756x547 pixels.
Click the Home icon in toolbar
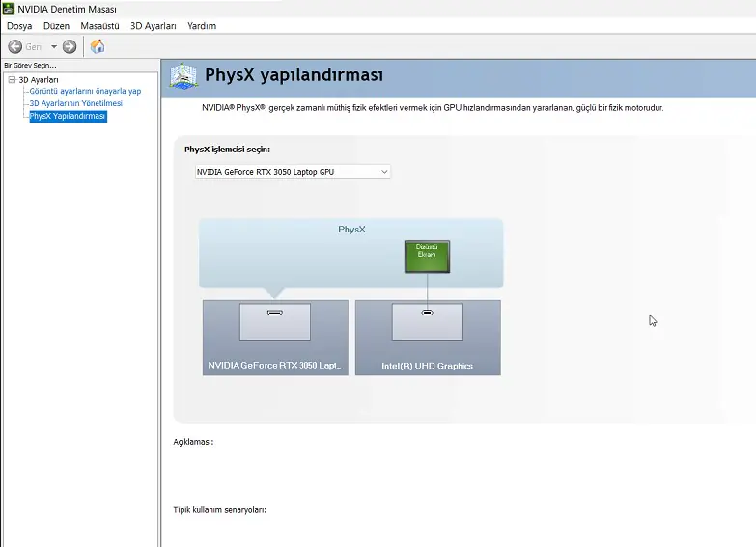click(x=98, y=46)
